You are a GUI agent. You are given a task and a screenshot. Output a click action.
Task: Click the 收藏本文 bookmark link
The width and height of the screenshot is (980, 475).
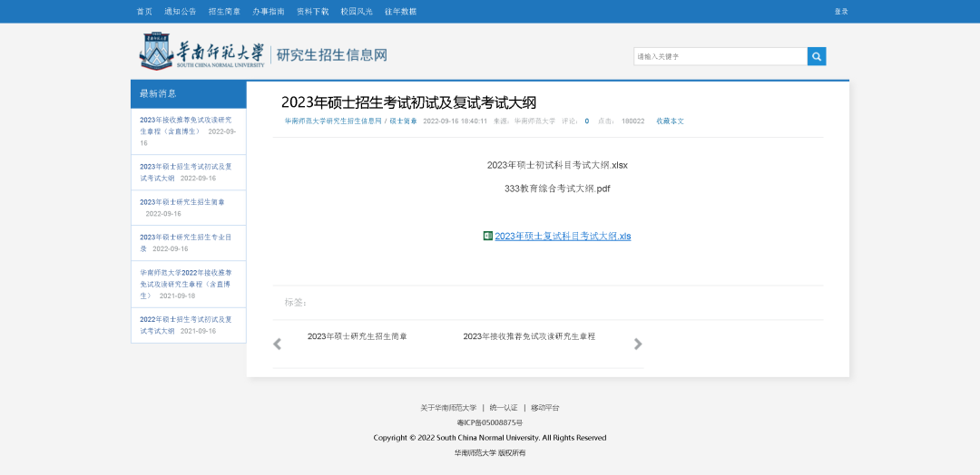(x=670, y=121)
